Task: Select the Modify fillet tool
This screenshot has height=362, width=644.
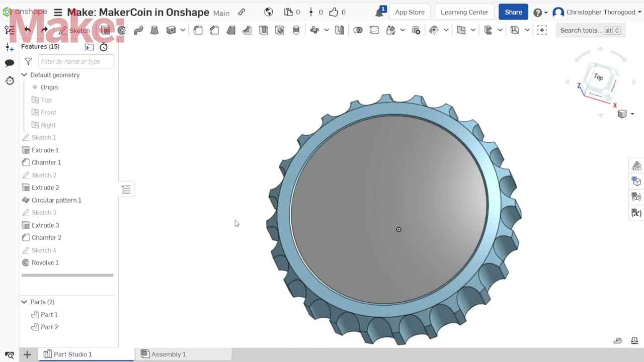Action: [434, 30]
